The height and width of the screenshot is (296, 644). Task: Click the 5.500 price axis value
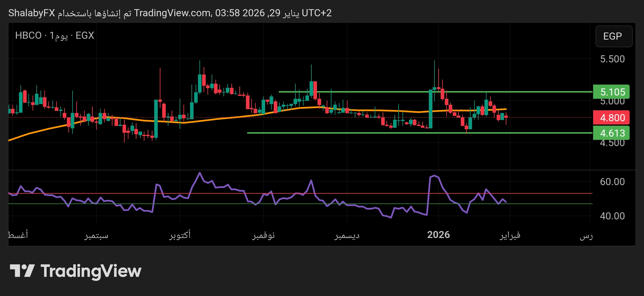[612, 59]
